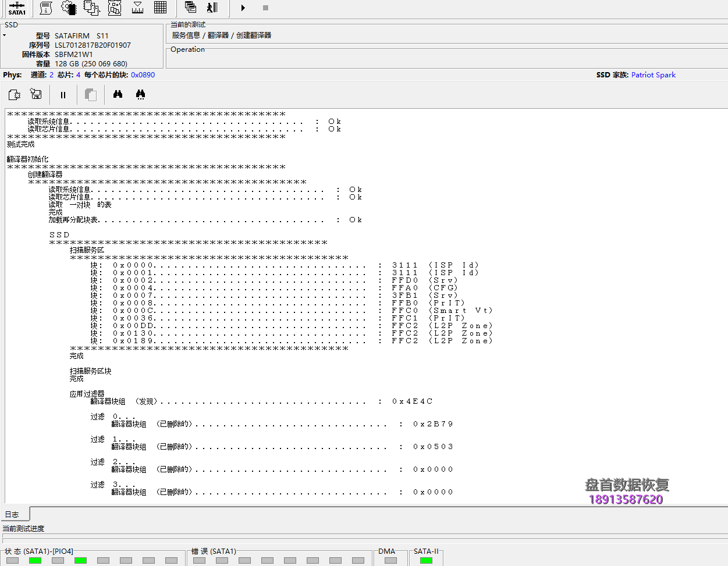The height and width of the screenshot is (566, 728).
Task: Click the 翻译器初始化 log line
Action: click(x=28, y=159)
